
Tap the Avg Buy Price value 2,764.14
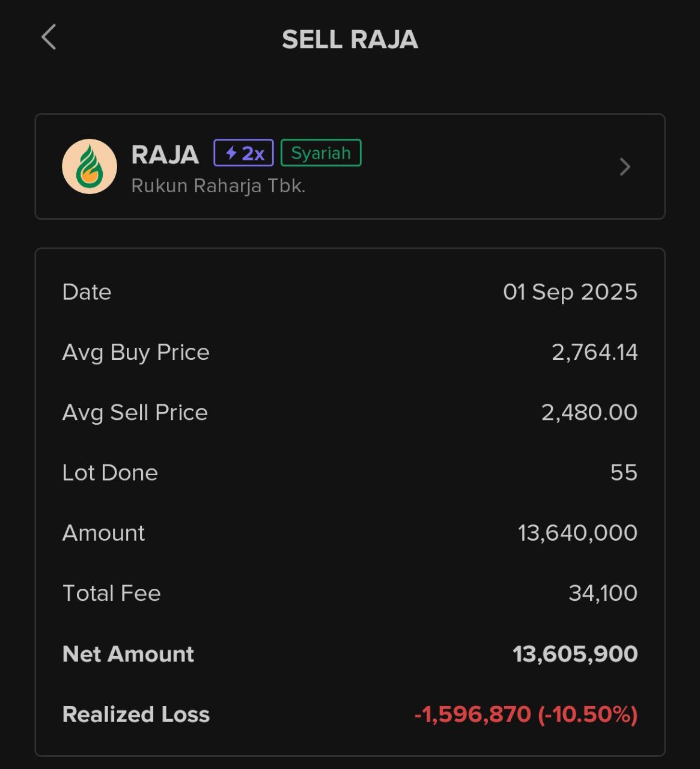click(x=594, y=352)
